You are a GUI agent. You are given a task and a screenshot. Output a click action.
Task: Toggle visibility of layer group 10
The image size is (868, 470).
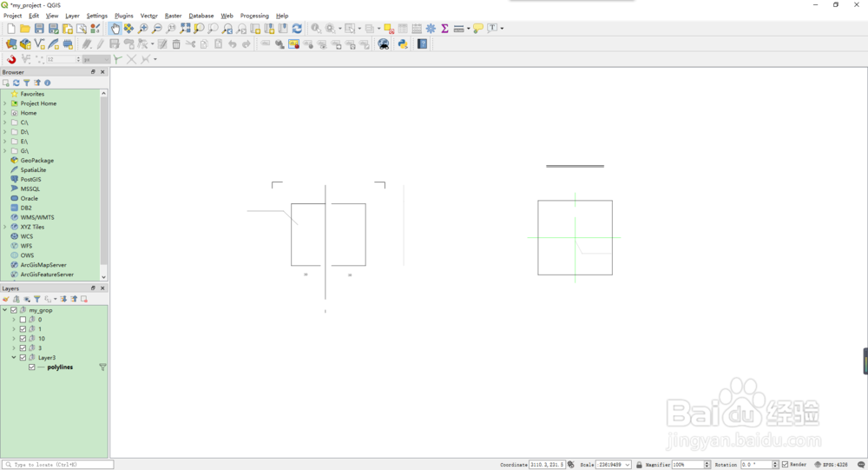[23, 339]
